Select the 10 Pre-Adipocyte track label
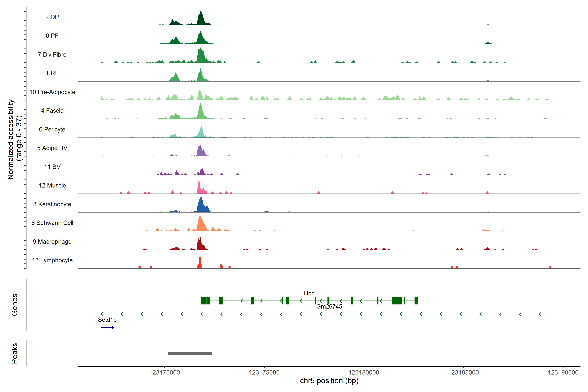This screenshot has width=588, height=392. pos(52,92)
